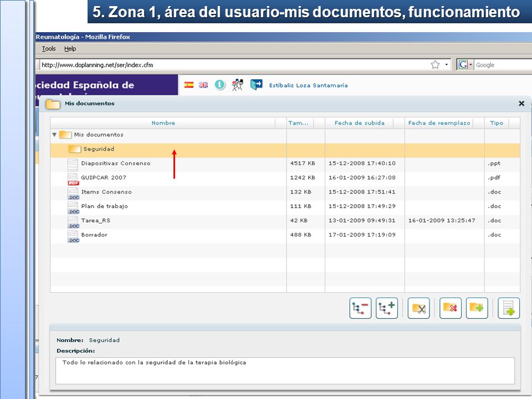
Task: Click the delete folder button
Action: tap(450, 308)
